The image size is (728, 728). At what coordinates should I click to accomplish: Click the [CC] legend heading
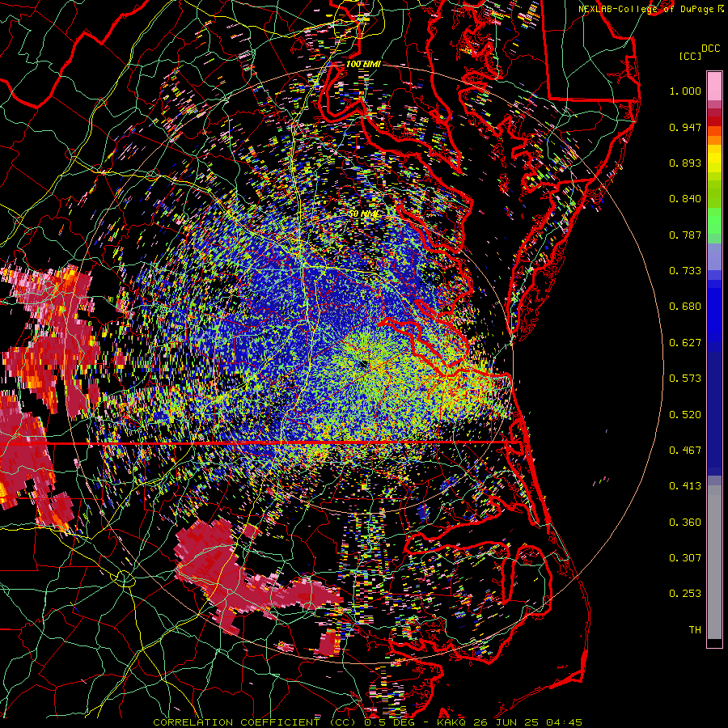[691, 56]
